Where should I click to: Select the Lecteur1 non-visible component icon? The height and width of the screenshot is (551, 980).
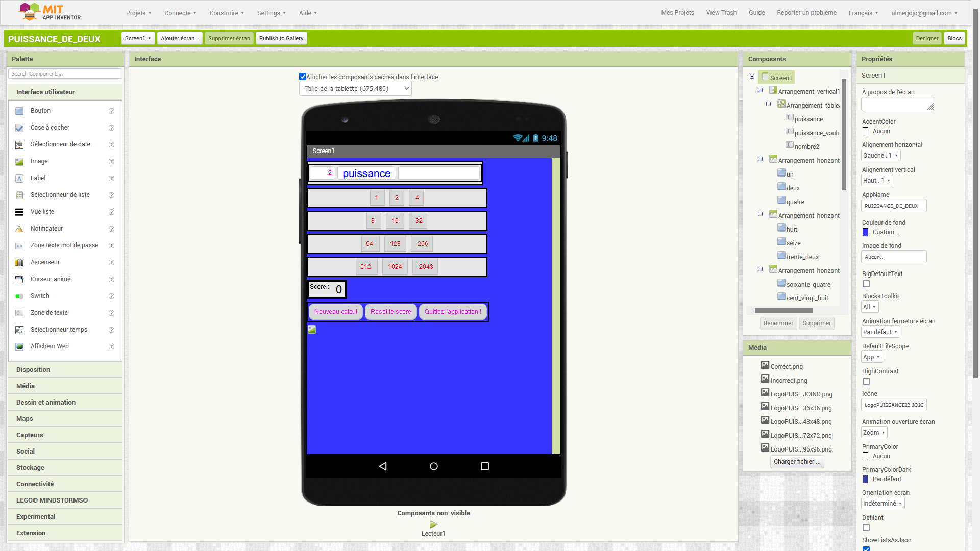433,524
